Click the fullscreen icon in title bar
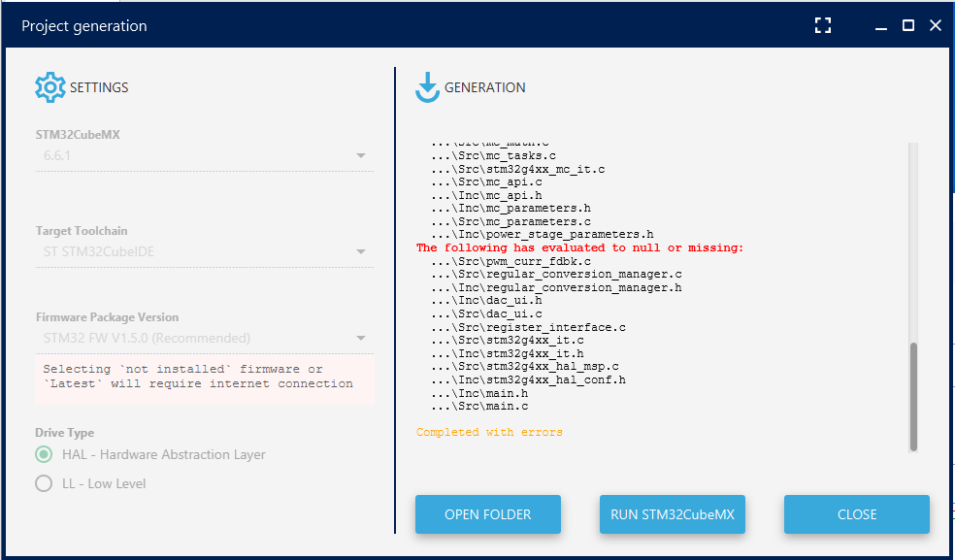The width and height of the screenshot is (955, 560). (x=823, y=25)
